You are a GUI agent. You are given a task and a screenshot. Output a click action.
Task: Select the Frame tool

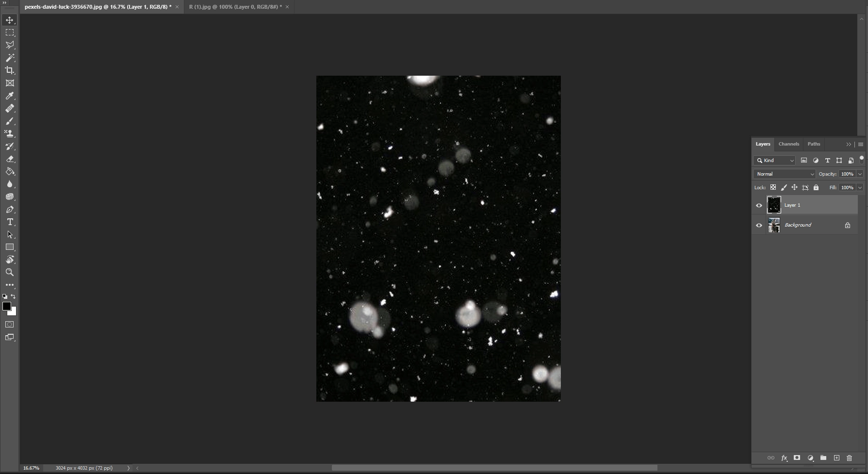pos(10,83)
